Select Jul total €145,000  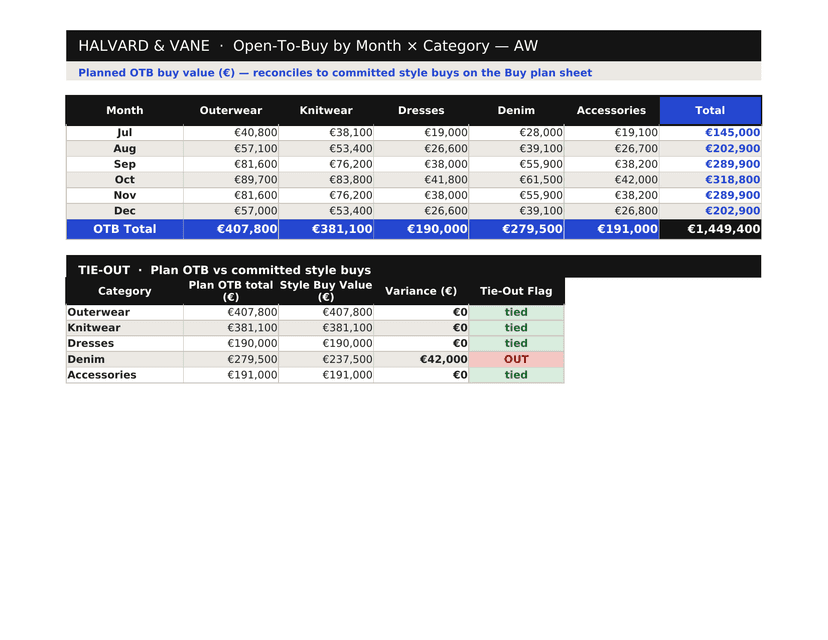710,133
